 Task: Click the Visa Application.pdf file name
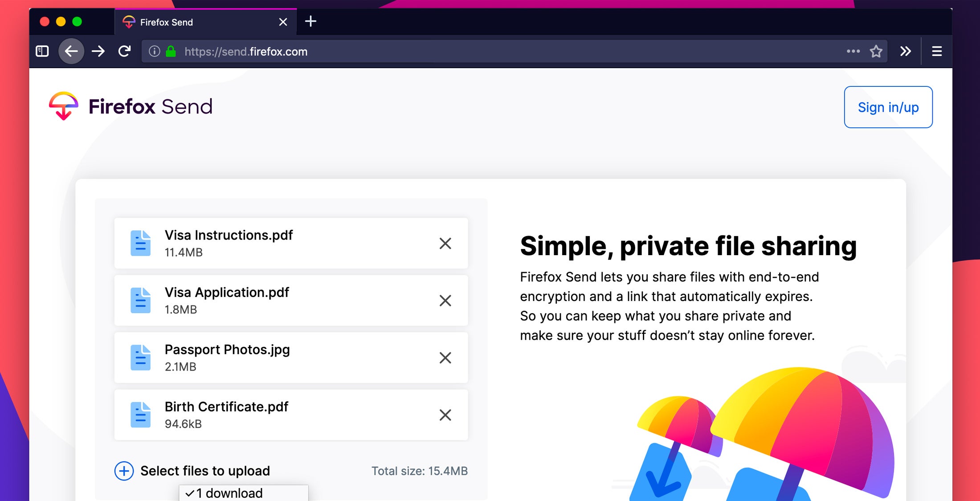coord(227,292)
